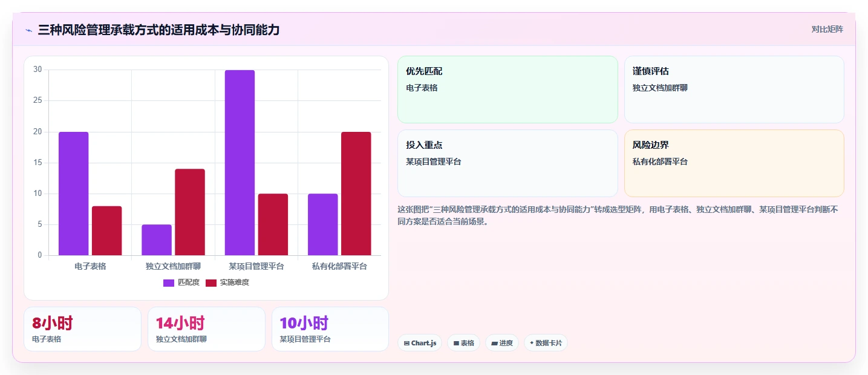The height and width of the screenshot is (375, 868).
Task: Click the red 独立文档加群聊 bar
Action: point(190,212)
